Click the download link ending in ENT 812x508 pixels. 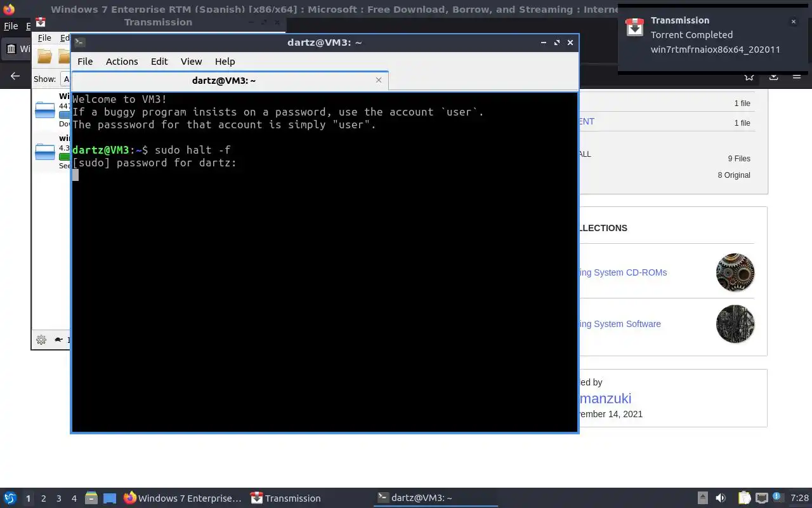pos(587,121)
